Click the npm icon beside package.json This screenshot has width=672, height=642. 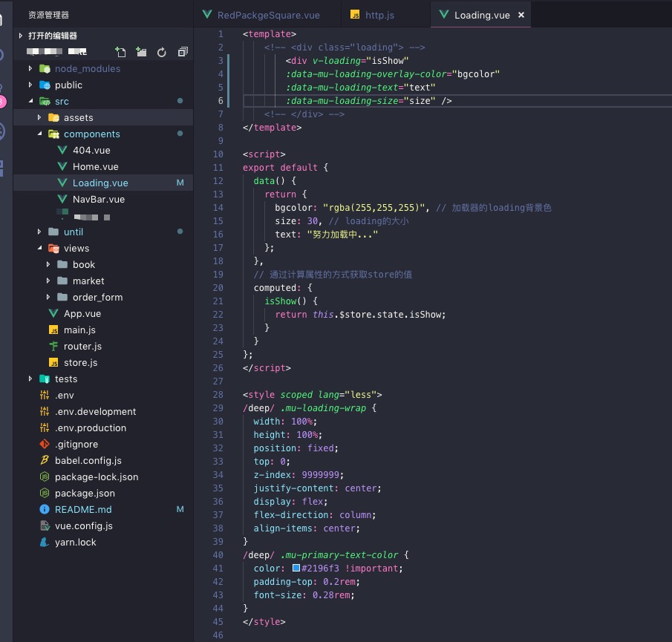click(x=45, y=493)
